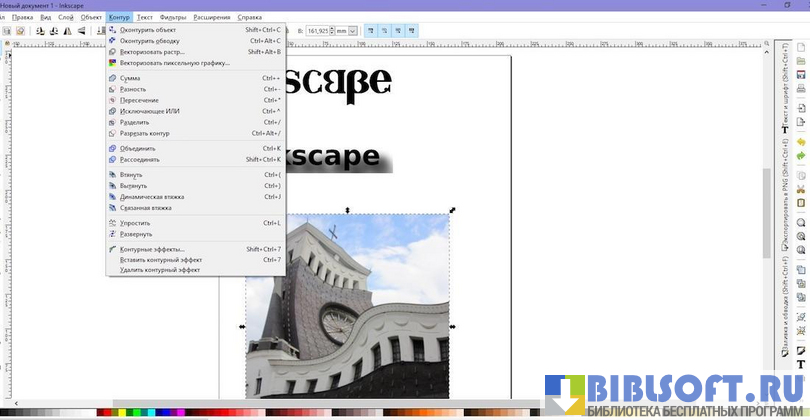The width and height of the screenshot is (810, 420).
Task: Click the Объединить (combine) path icon
Action: [x=112, y=148]
